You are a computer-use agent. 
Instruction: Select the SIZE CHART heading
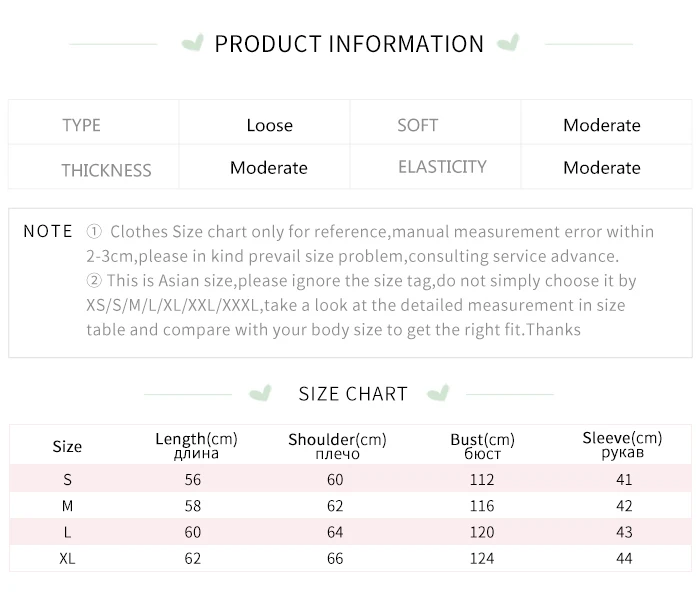[353, 393]
